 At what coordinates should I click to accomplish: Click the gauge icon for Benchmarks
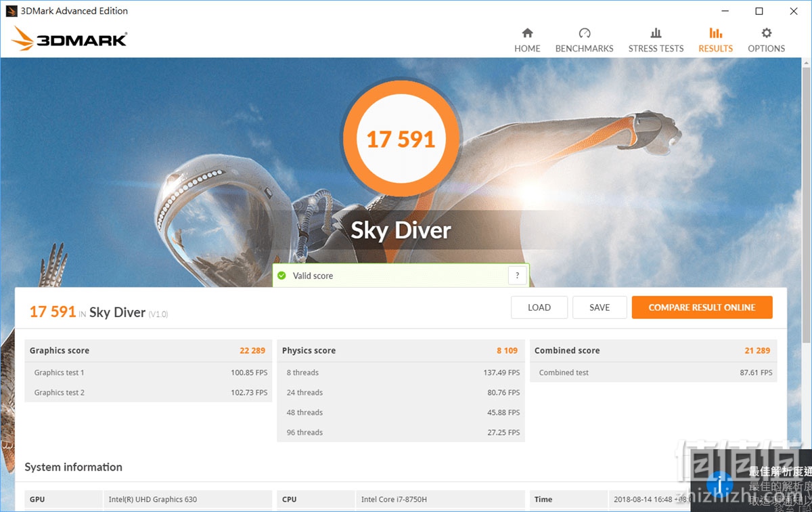[585, 33]
